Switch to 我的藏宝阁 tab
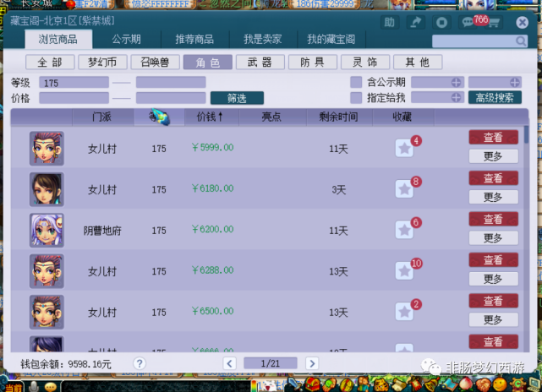This screenshot has width=542, height=392. [x=331, y=39]
